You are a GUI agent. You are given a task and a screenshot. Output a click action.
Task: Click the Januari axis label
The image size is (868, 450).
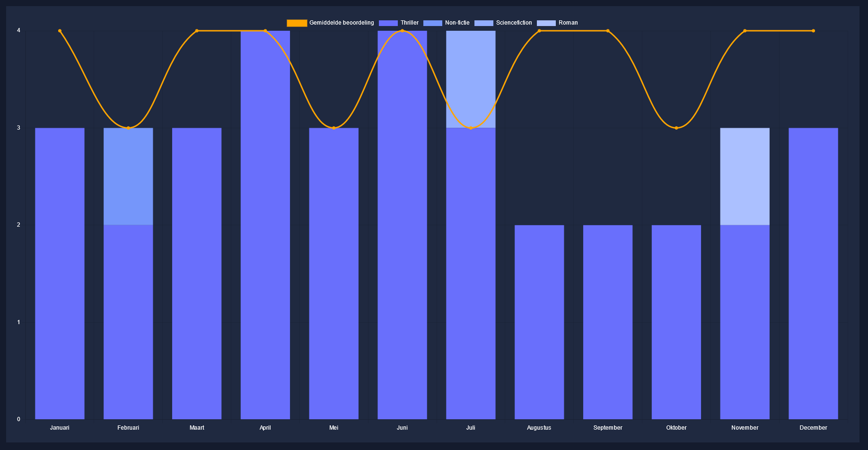[x=60, y=428]
